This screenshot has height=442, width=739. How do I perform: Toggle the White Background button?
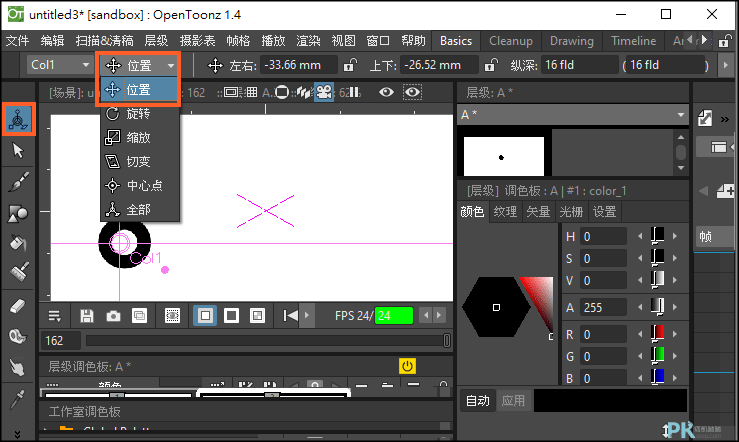[205, 316]
